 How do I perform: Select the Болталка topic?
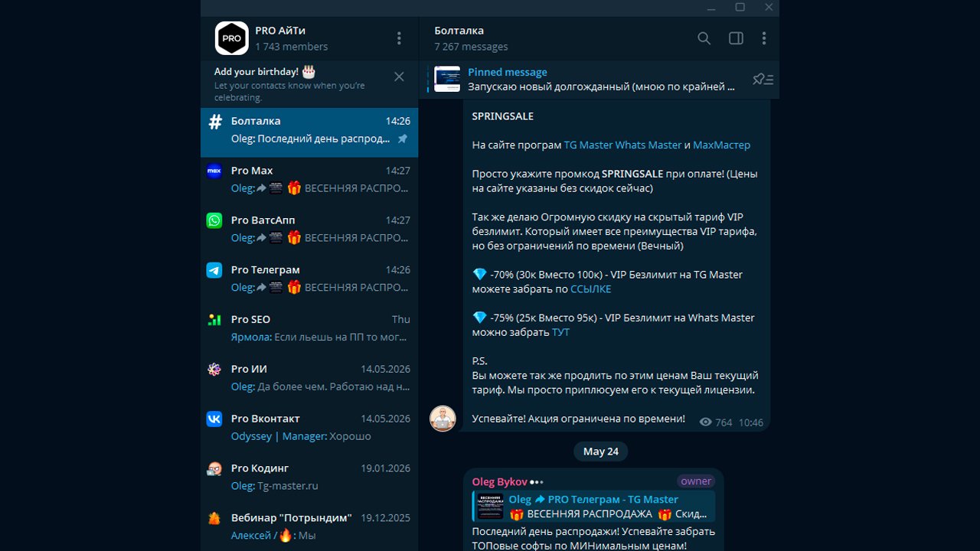pyautogui.click(x=309, y=132)
